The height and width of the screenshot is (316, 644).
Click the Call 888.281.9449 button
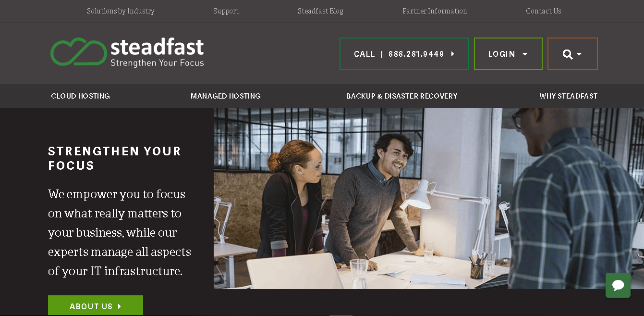click(x=404, y=54)
